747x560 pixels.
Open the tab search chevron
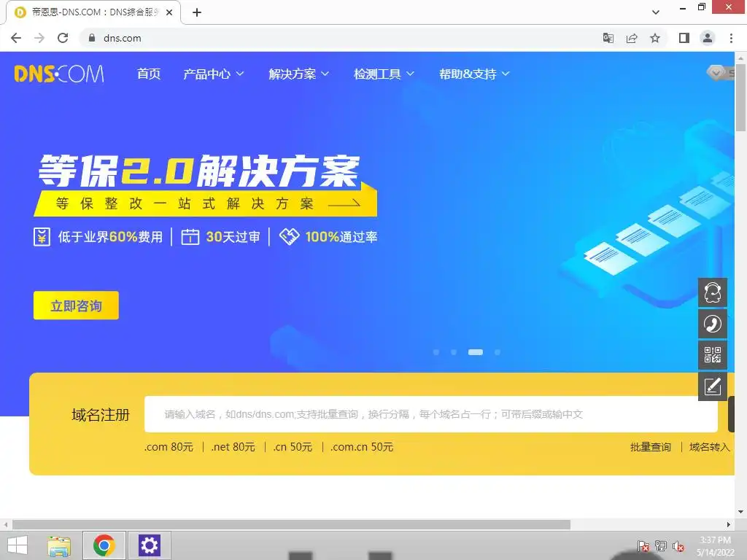click(656, 12)
